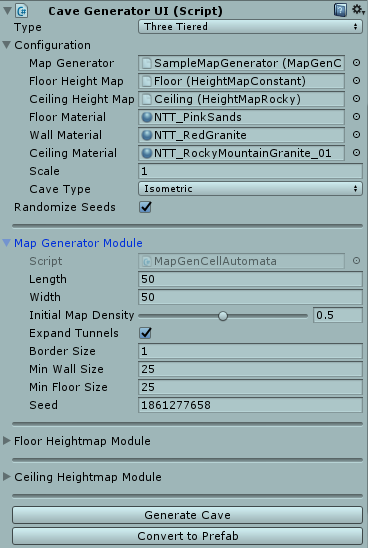
Task: Click the Map Generator Module label
Action: pos(78,243)
